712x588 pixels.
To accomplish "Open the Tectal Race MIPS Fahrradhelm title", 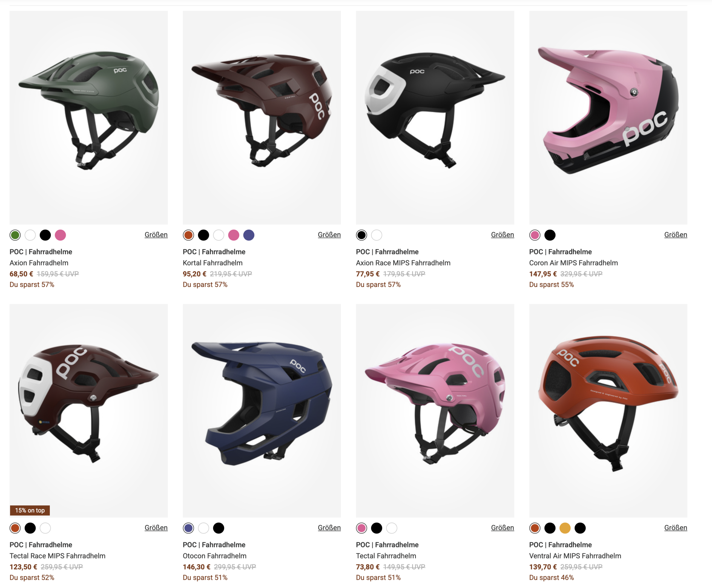I will [x=58, y=556].
